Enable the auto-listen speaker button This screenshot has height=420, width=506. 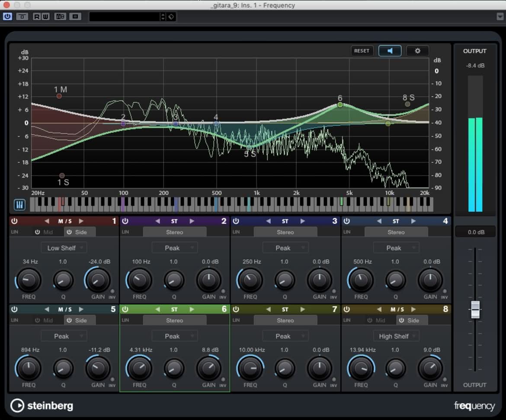390,51
